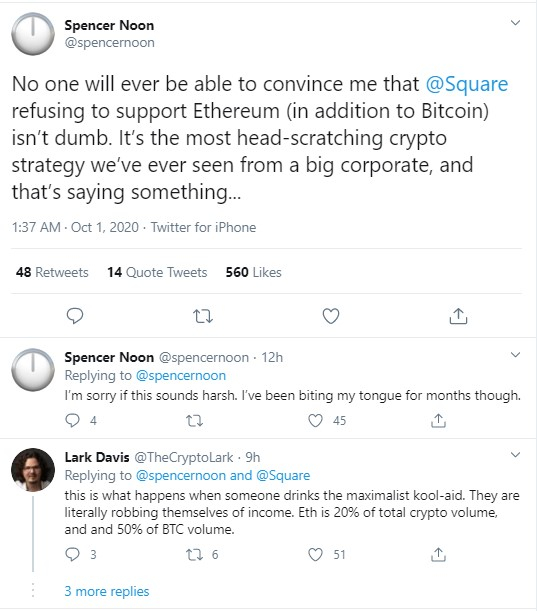This screenshot has height=611, width=537.
Task: Open the @Square mention in main tweet
Action: pyautogui.click(x=467, y=84)
